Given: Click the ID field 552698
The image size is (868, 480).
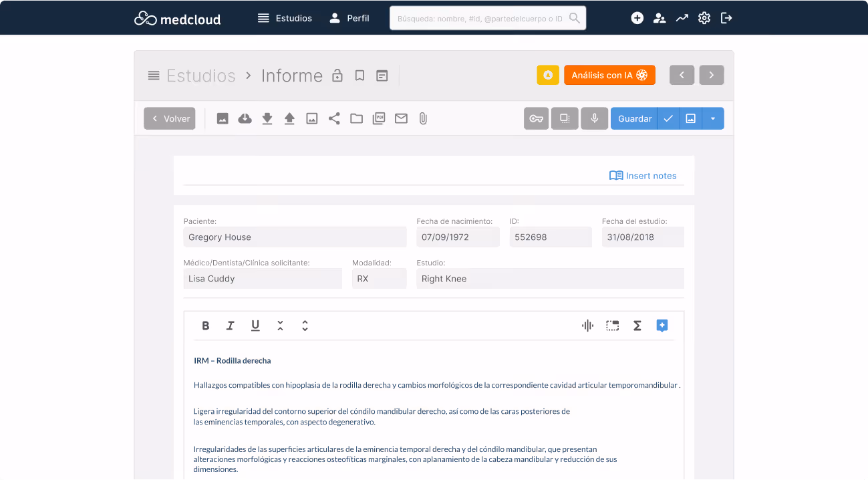Looking at the screenshot, I should (x=551, y=237).
